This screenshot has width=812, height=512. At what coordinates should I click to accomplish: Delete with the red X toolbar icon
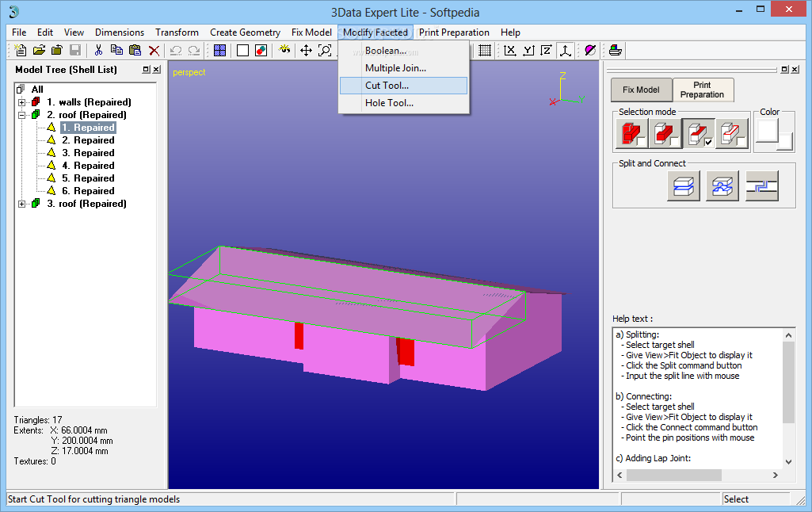coord(154,50)
